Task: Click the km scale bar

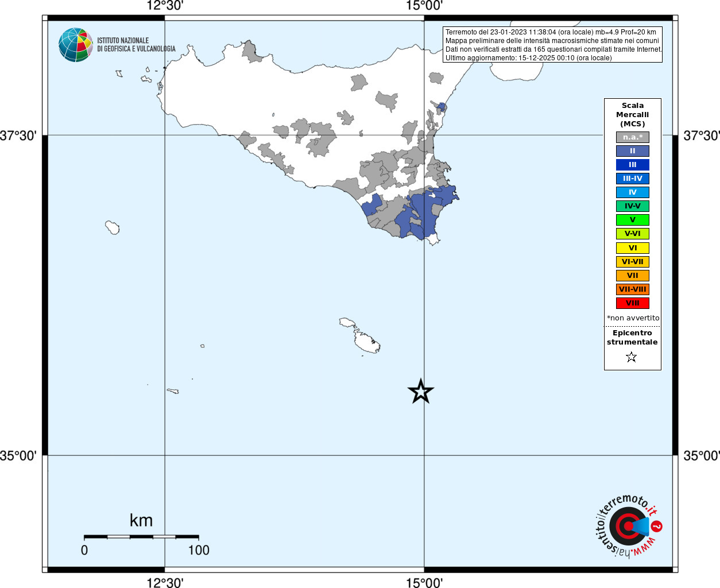Action: (141, 537)
